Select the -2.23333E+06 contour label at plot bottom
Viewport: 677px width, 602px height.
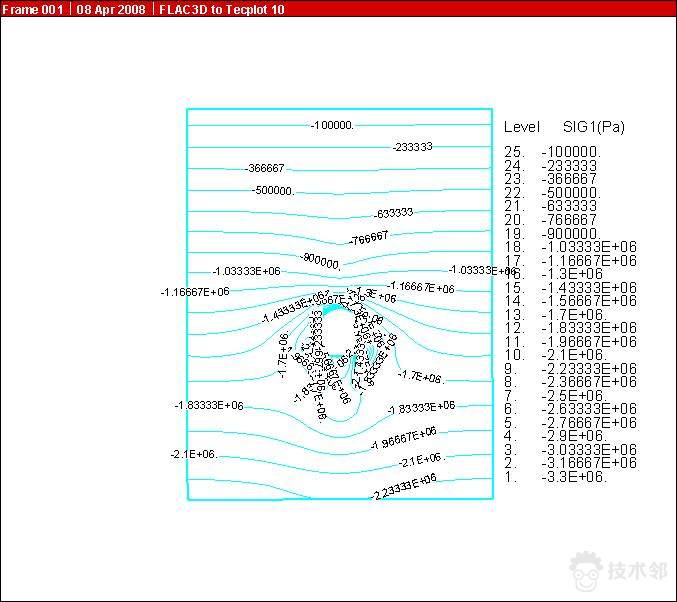click(404, 487)
